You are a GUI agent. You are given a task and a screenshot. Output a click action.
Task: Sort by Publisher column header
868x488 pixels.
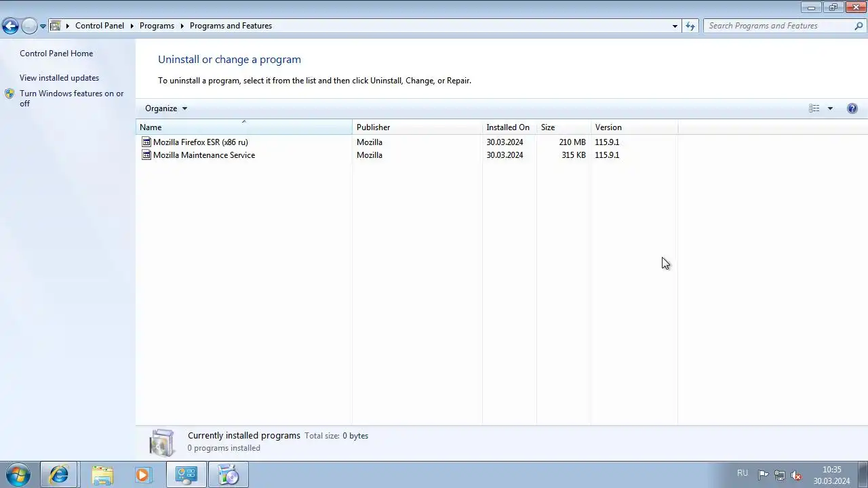[x=417, y=127]
